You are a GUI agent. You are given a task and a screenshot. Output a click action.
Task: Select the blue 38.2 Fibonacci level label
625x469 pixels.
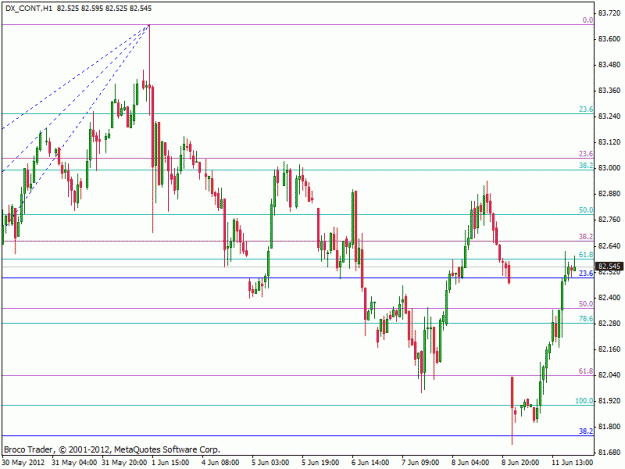coord(586,431)
